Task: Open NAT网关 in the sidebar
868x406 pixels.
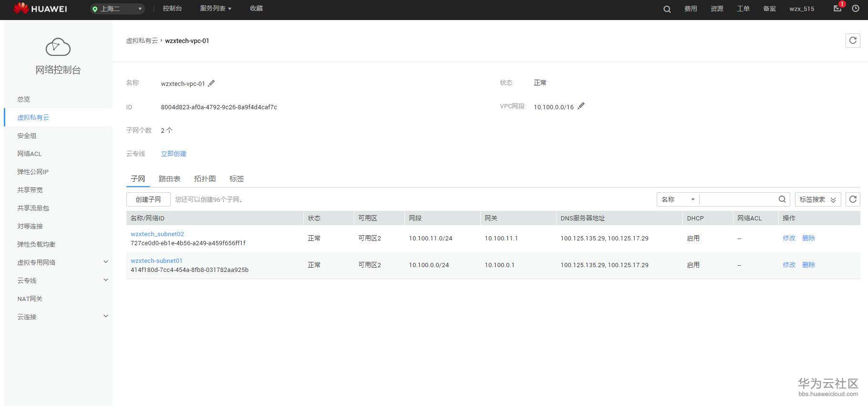Action: tap(30, 299)
